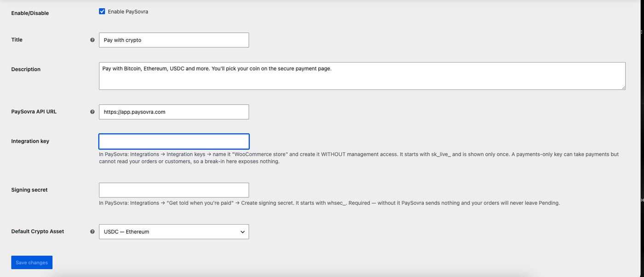644x277 pixels.
Task: Click the Integration key help description text
Action: pos(359,158)
